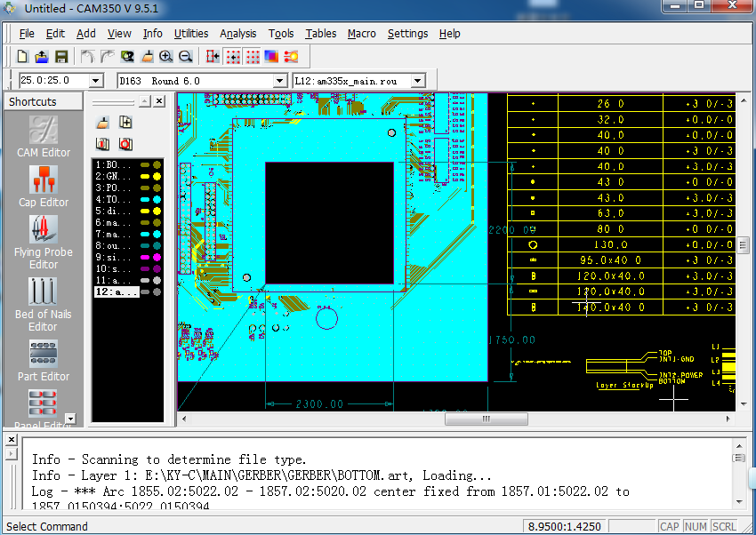Screen dimensions: 756x535
Task: Open the Panel Editor shortcut icon
Action: pyautogui.click(x=43, y=403)
